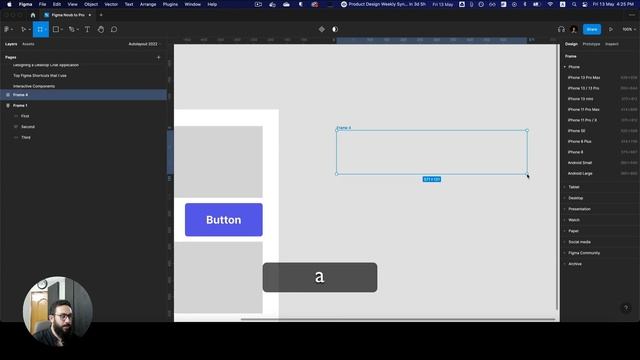The width and height of the screenshot is (640, 360).
Task: Click the Frame 4 label on canvas
Action: pyautogui.click(x=344, y=128)
